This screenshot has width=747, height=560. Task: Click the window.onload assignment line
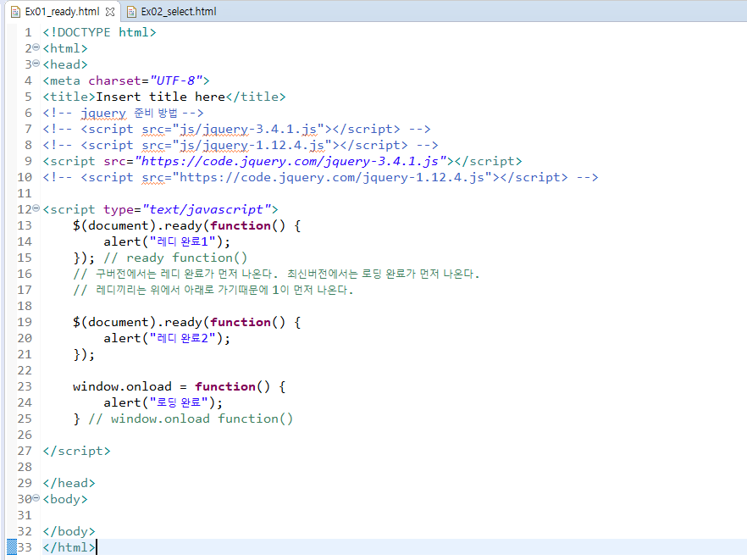click(x=180, y=386)
